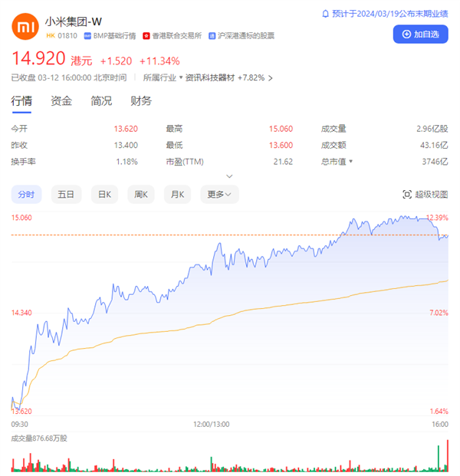Click the 香港联合交易所 red flag icon
The width and height of the screenshot is (460, 476).
(x=146, y=36)
